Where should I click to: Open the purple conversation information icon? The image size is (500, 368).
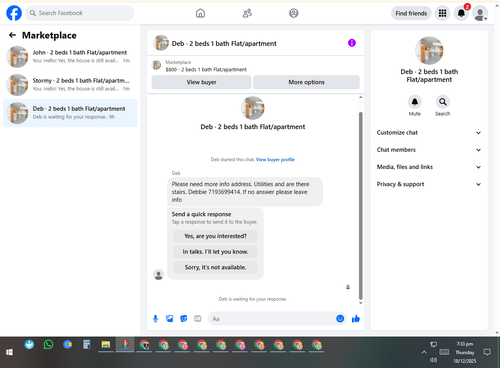pyautogui.click(x=352, y=43)
